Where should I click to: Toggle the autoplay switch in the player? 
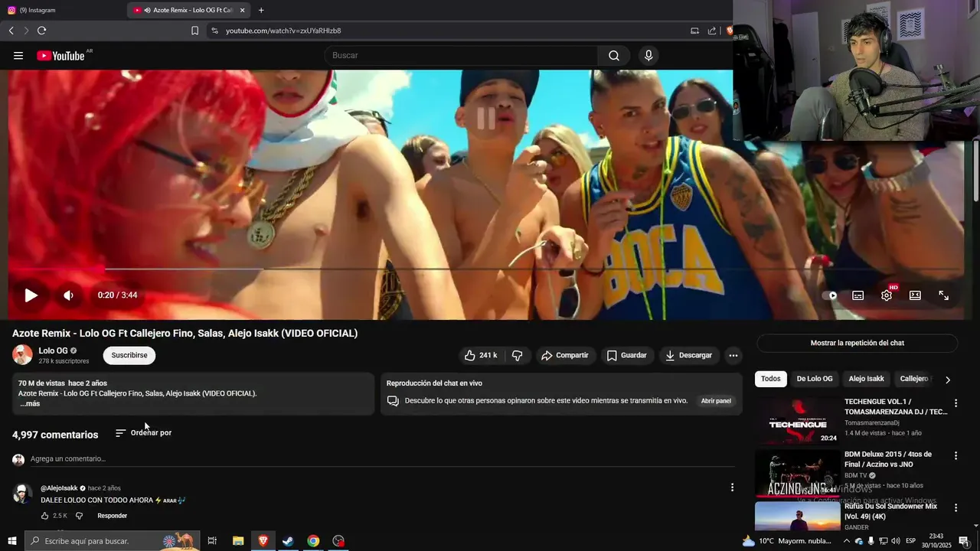point(830,295)
